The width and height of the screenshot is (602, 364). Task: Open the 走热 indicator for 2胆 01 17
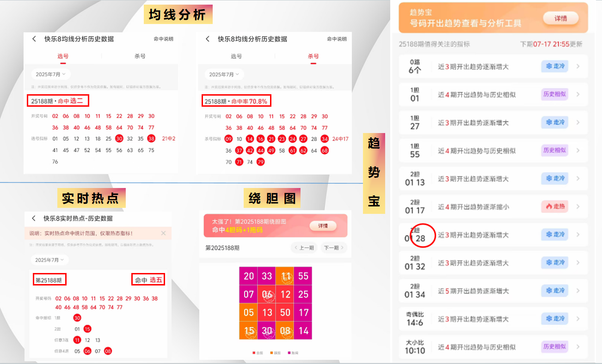tap(554, 207)
